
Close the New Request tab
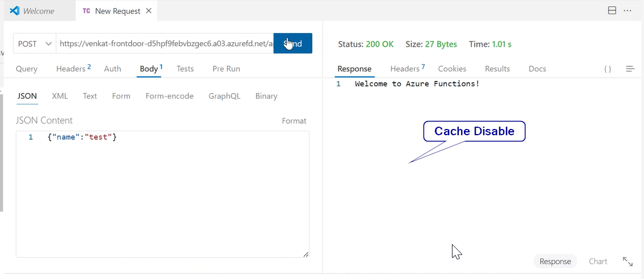[149, 11]
